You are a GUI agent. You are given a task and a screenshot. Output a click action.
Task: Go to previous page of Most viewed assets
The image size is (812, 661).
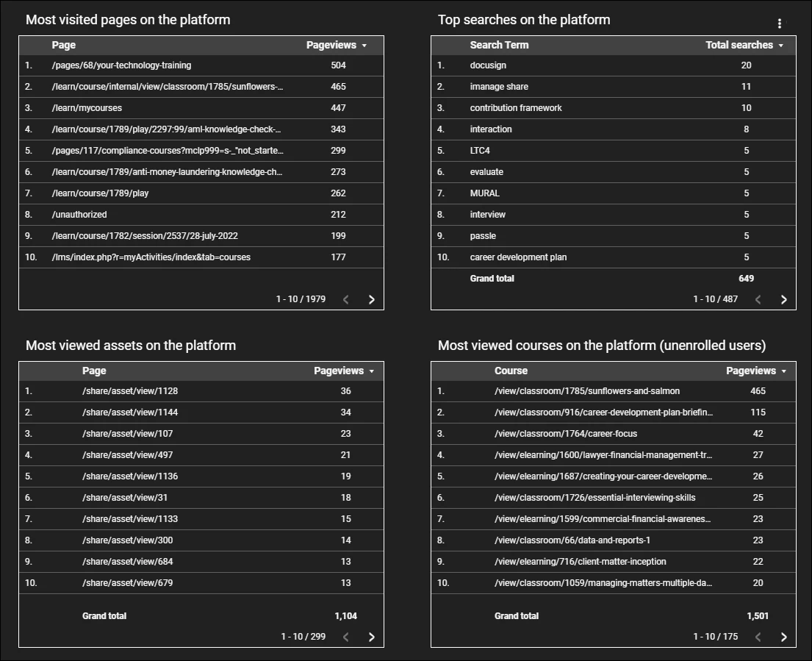point(346,637)
